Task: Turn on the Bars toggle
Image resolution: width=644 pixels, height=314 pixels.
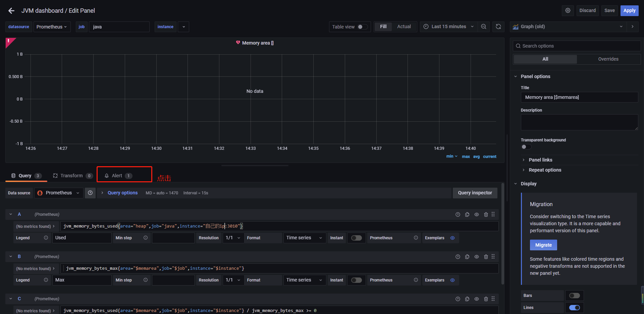Action: (x=574, y=296)
